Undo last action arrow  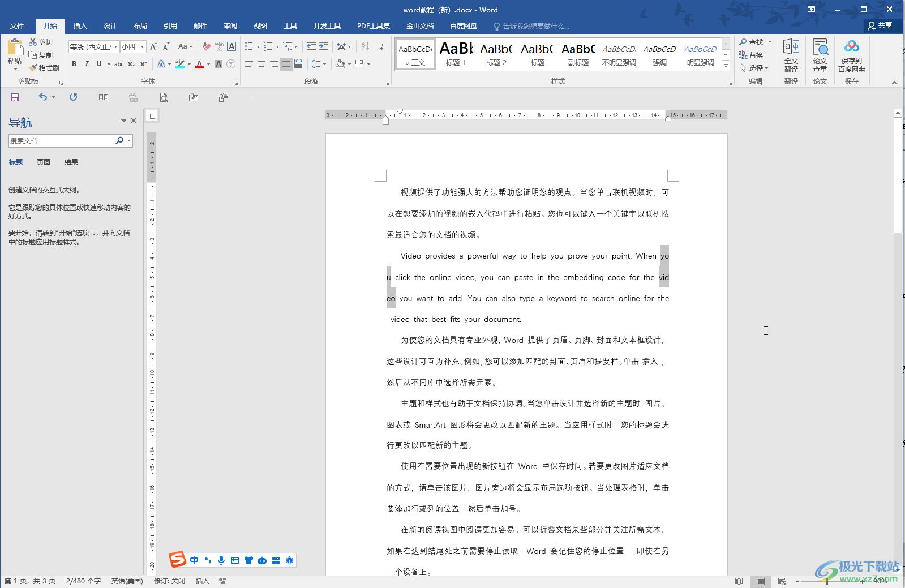coord(43,97)
